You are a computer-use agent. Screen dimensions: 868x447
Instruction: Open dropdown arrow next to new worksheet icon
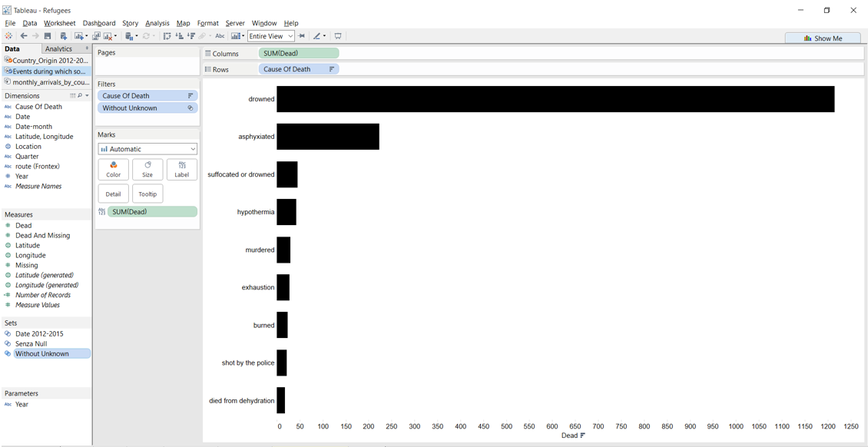[x=86, y=36]
